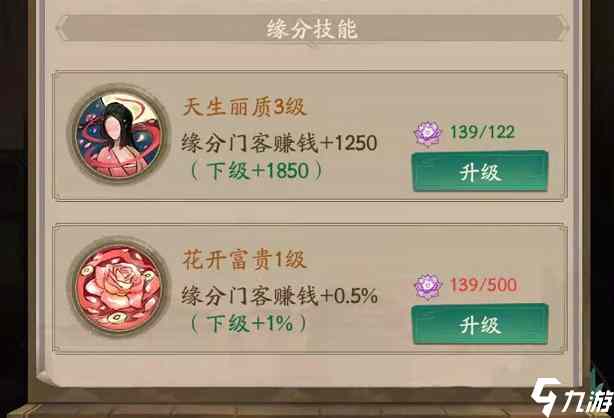Click the 缘分门客赚钱+1250 effect text

[x=279, y=143]
